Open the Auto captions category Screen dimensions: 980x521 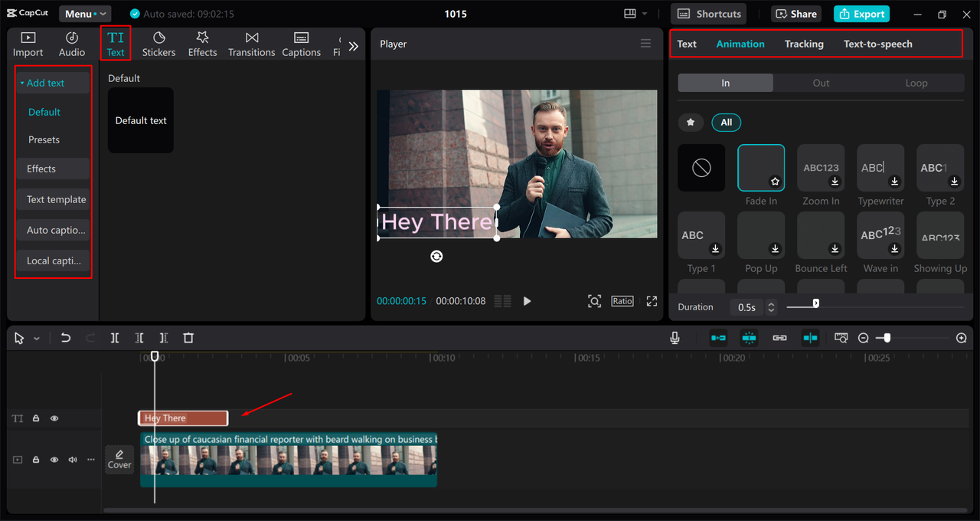(52, 230)
